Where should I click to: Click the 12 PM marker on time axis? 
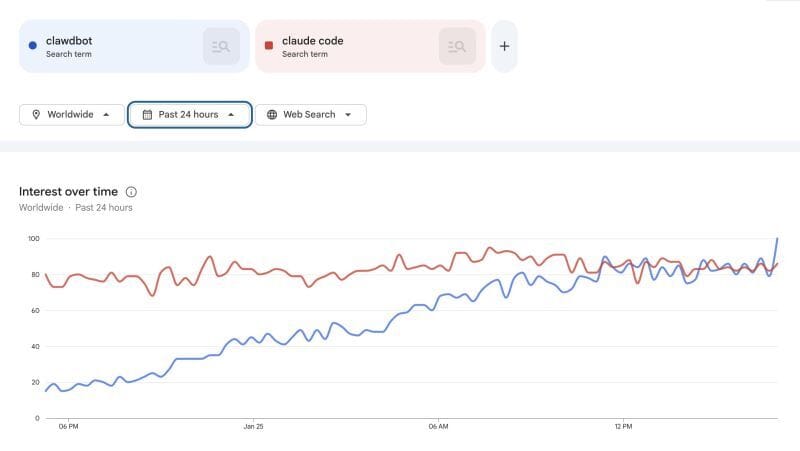tap(623, 426)
